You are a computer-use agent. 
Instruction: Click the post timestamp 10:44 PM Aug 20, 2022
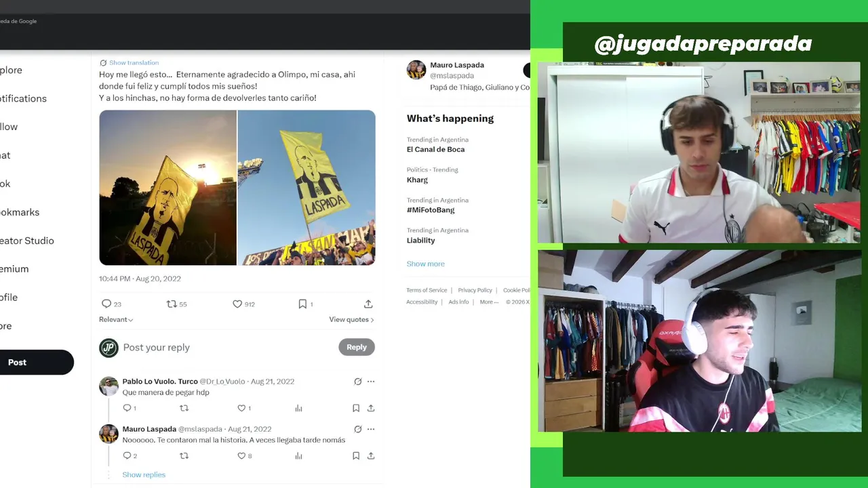[x=140, y=279]
